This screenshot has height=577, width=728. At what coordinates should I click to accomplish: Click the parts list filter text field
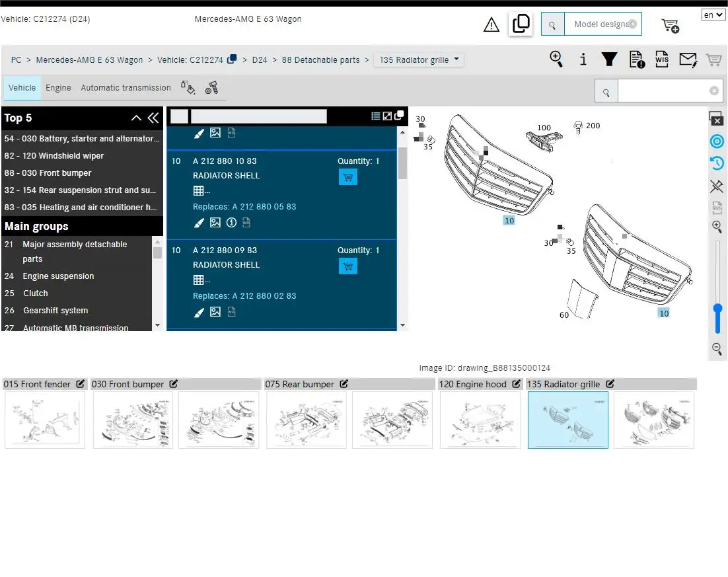pyautogui.click(x=258, y=116)
